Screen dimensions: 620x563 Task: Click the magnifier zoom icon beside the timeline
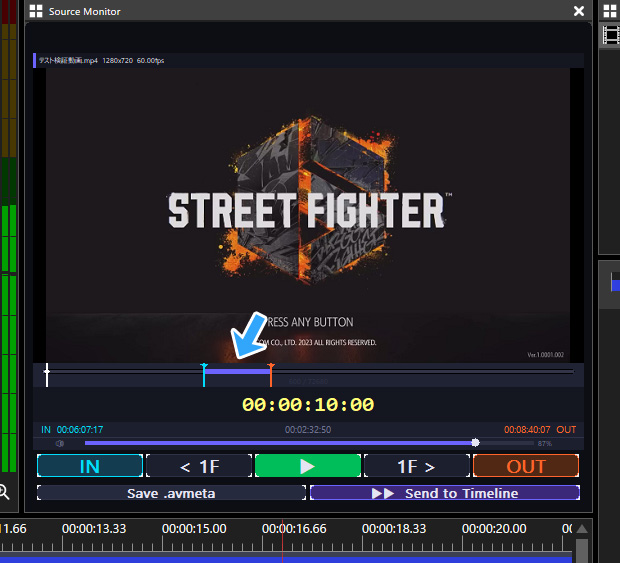[4, 492]
